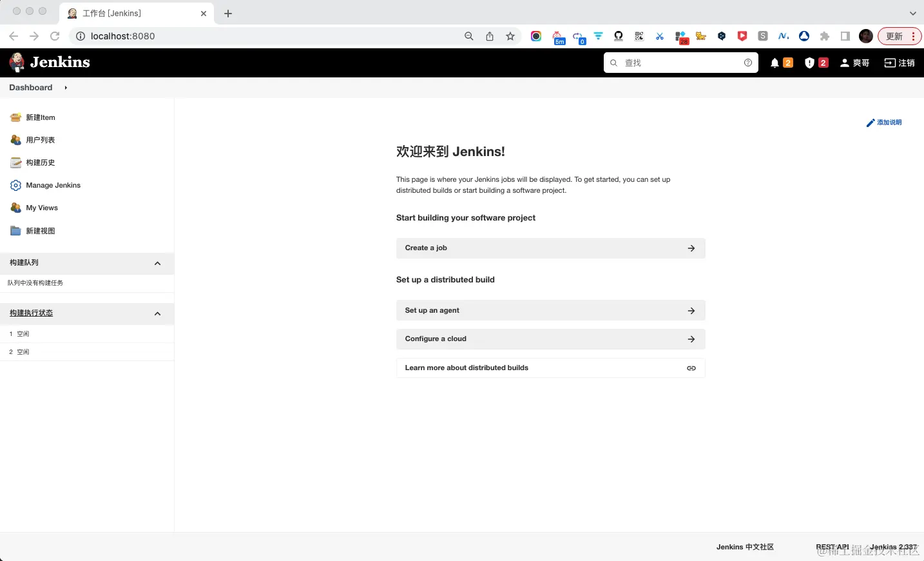
Task: Open My Views in the sidebar
Action: click(x=42, y=208)
